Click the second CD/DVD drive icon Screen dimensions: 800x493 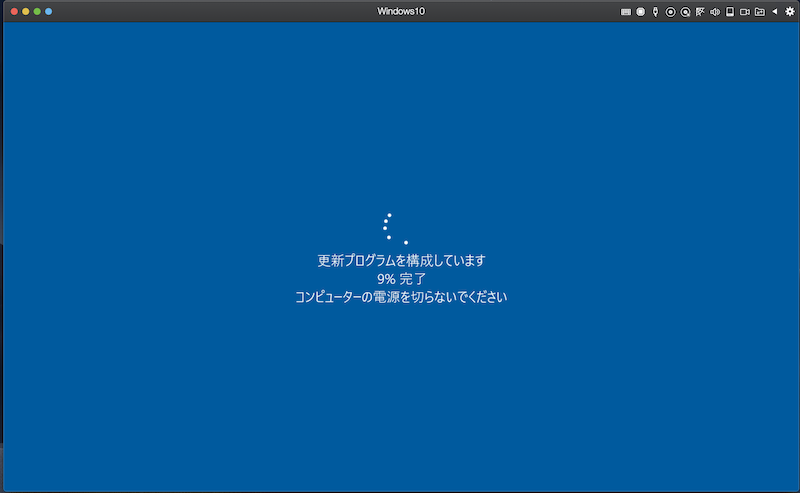pos(685,11)
